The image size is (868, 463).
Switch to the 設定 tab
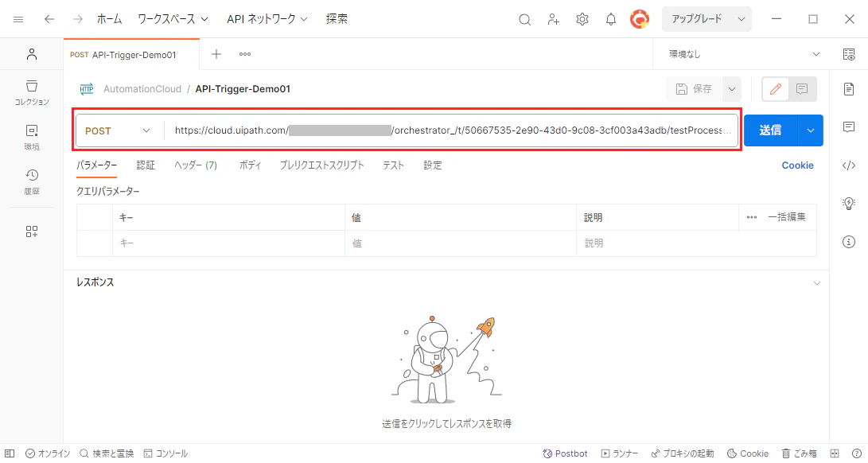coord(432,165)
